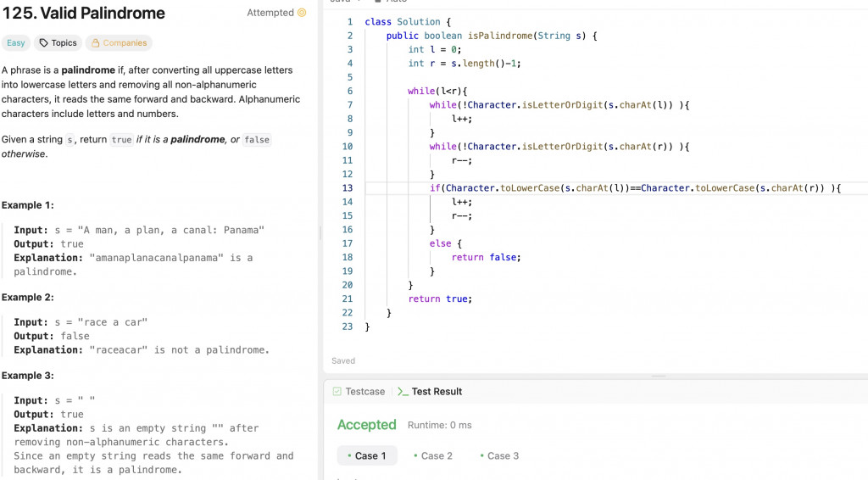
Task: Click the Attempted status icon
Action: 302,13
